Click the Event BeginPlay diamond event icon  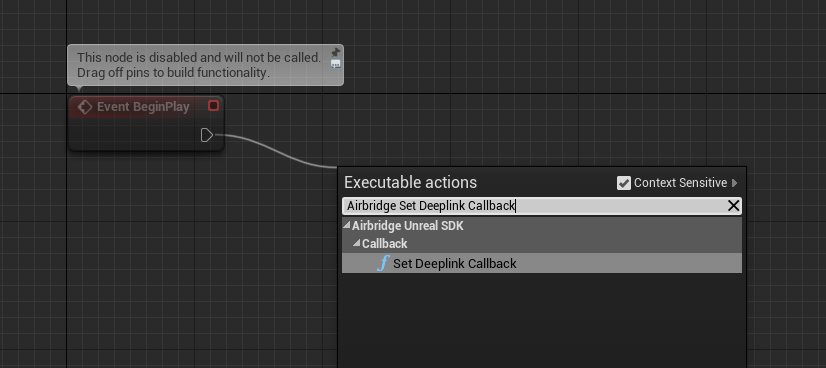[84, 107]
